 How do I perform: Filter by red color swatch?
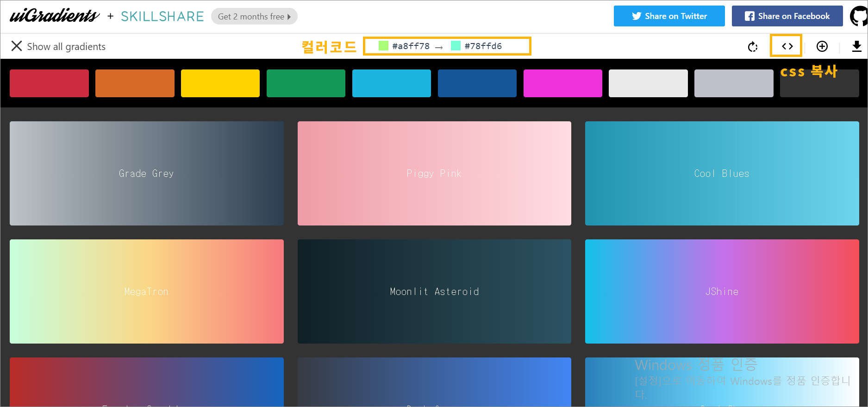pyautogui.click(x=49, y=83)
